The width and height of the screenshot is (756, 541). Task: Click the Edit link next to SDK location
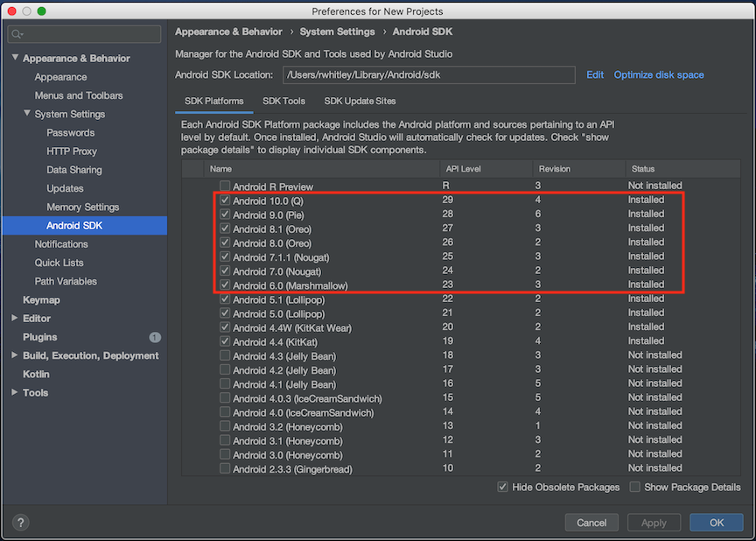(x=595, y=74)
